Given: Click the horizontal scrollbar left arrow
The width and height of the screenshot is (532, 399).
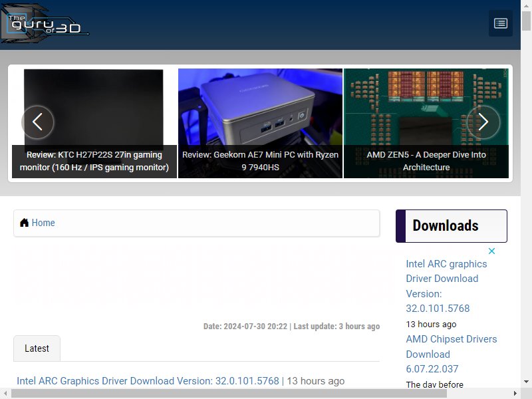Looking at the screenshot, I should point(5,394).
